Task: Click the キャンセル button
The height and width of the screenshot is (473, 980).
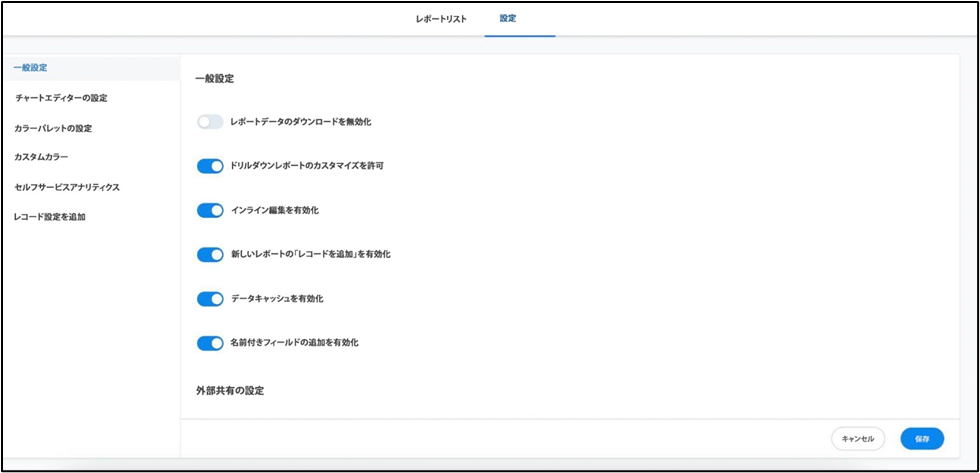Action: [858, 439]
